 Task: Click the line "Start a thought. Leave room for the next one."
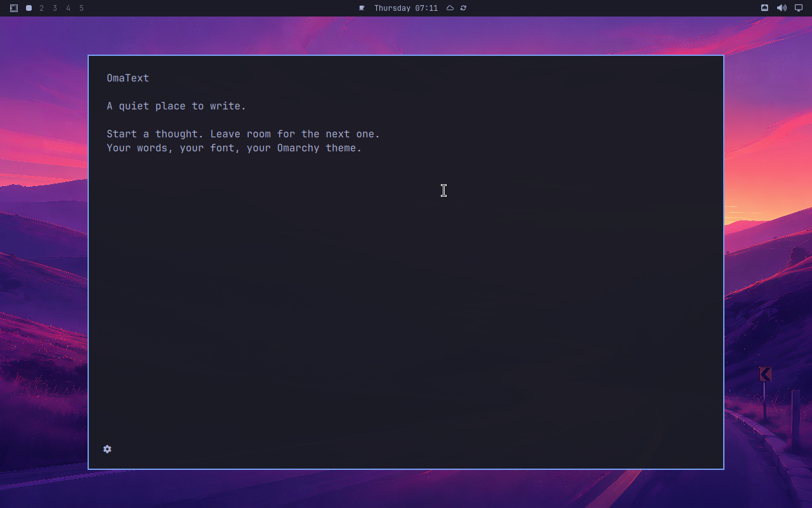tap(243, 134)
